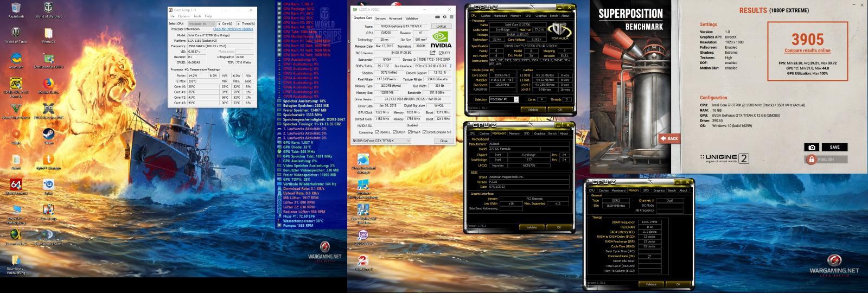Click OK in mainboard CPU-Z window

click(559, 227)
